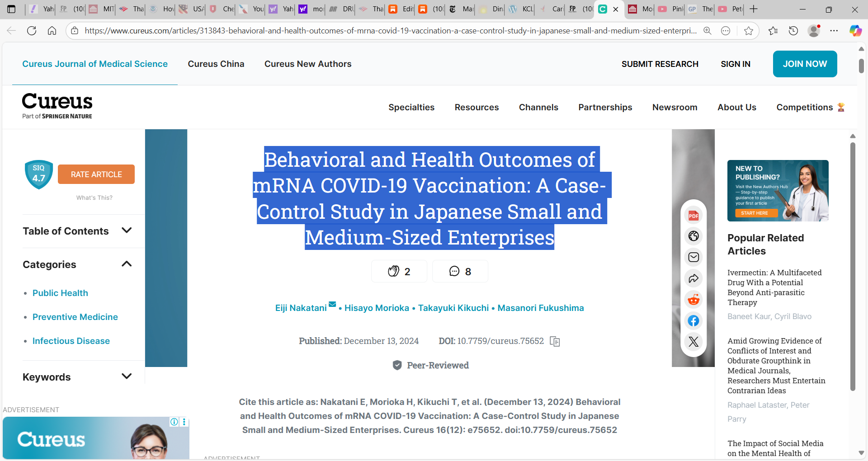The width and height of the screenshot is (868, 461).
Task: Click the globe share icon below PDF
Action: click(x=693, y=236)
